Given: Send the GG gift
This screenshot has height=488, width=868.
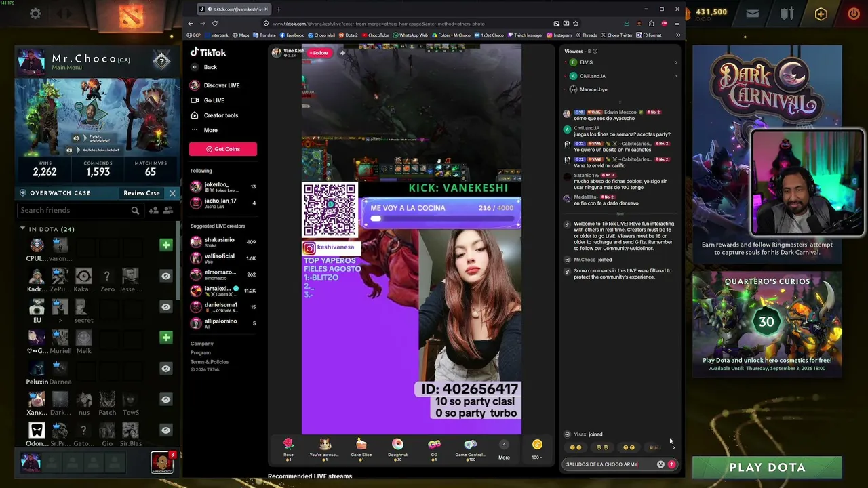Looking at the screenshot, I should [x=434, y=448].
